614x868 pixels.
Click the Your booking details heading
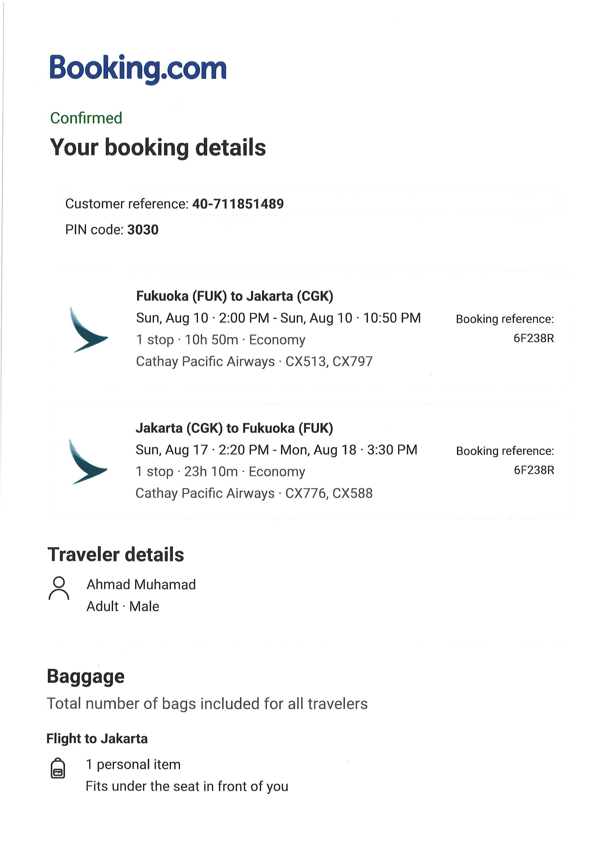coord(158,148)
